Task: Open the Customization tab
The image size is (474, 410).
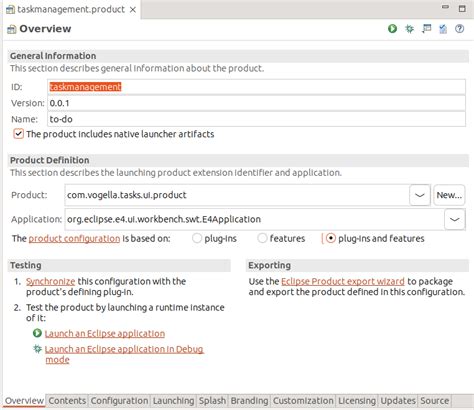Action: point(303,401)
